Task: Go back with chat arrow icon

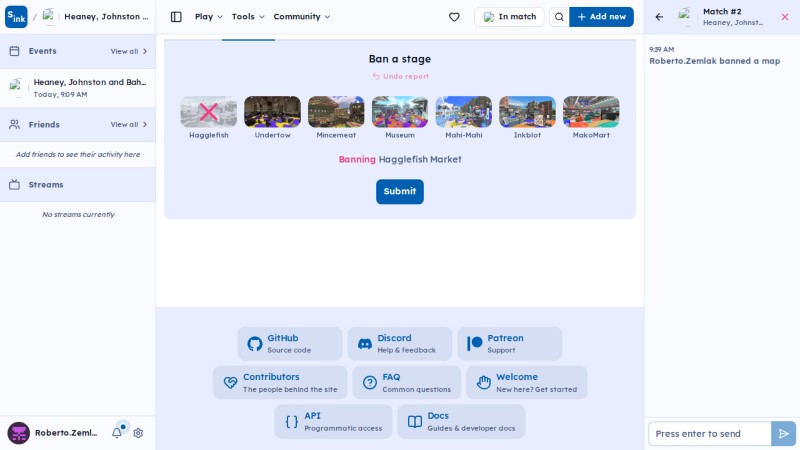Action: (x=659, y=17)
